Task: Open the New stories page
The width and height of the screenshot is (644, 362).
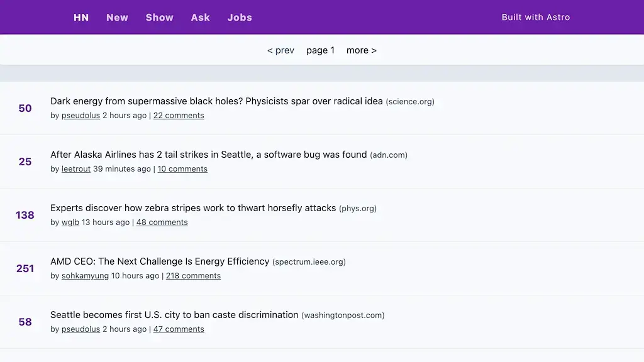Action: point(117,18)
